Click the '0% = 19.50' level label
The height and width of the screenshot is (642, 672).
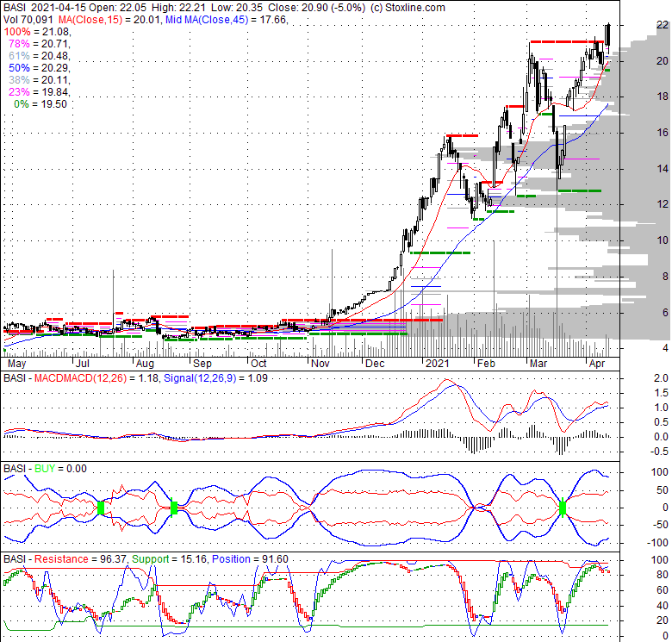pos(40,104)
